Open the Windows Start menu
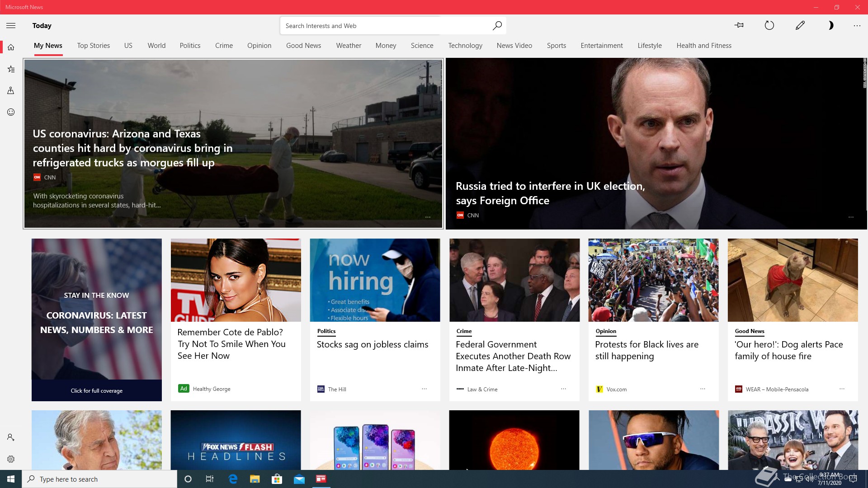The width and height of the screenshot is (868, 488). coord(11,479)
